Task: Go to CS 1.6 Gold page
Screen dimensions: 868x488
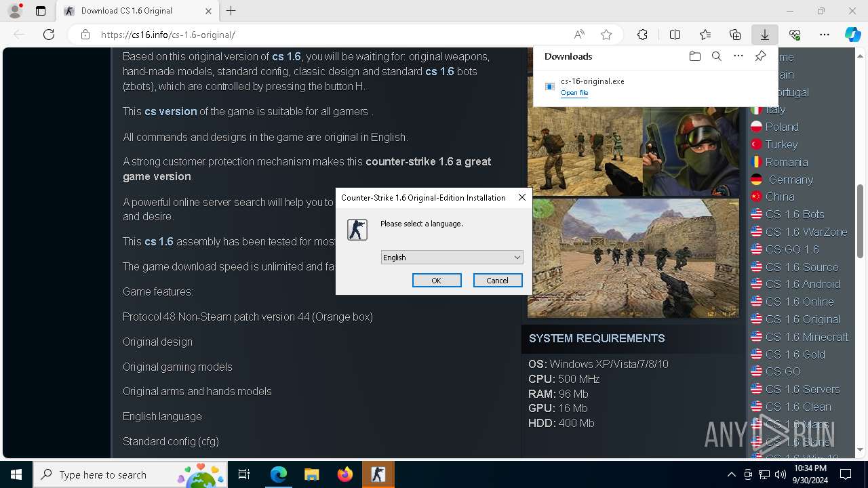Action: click(795, 354)
